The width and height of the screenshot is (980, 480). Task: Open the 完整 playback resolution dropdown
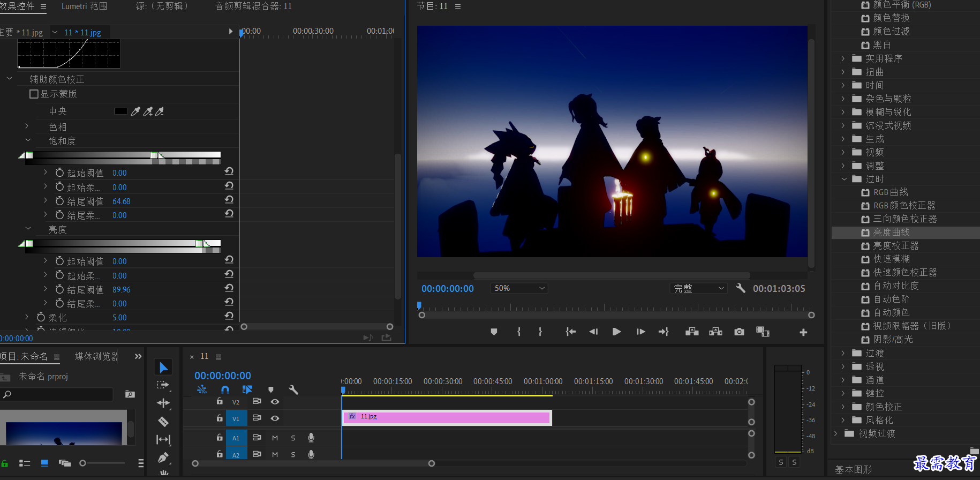698,288
